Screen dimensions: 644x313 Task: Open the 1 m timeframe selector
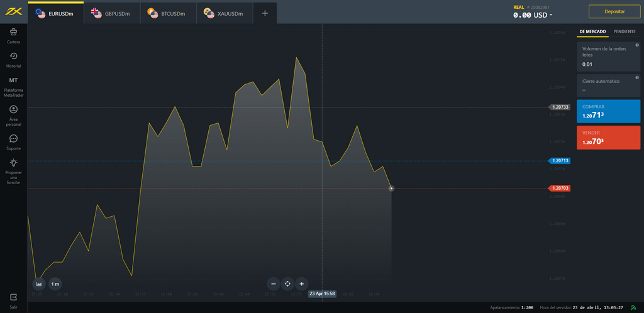(55, 284)
